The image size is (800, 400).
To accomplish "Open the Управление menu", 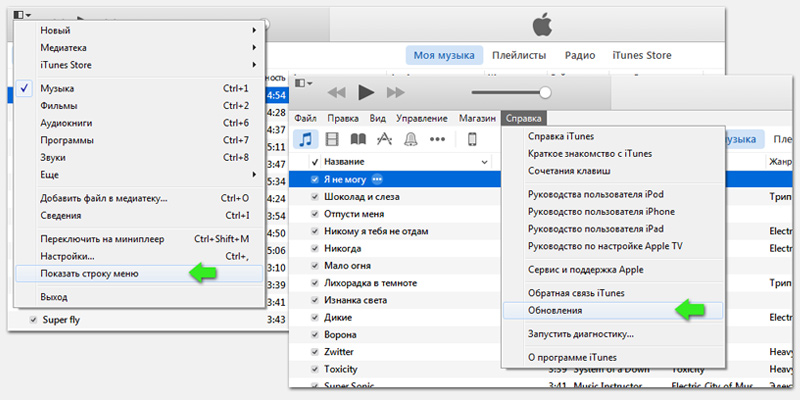I will pos(422,118).
